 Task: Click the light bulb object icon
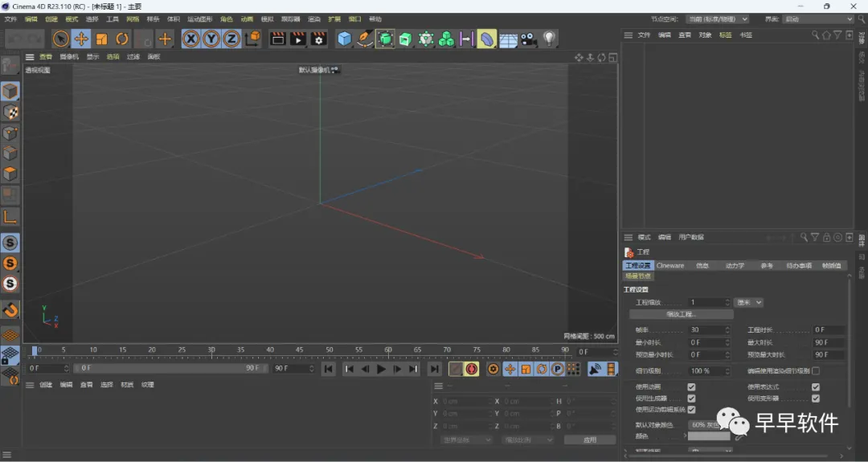550,39
